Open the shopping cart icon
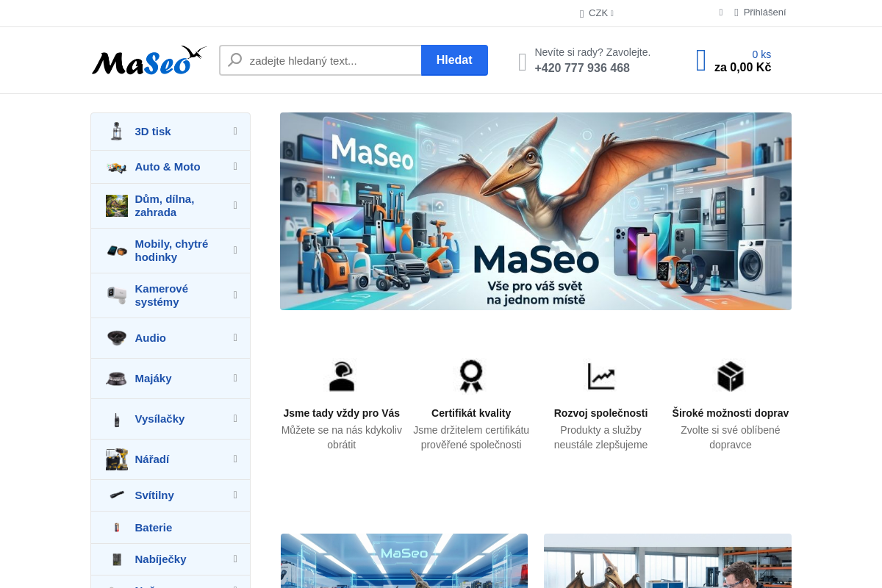This screenshot has height=588, width=882. [701, 60]
